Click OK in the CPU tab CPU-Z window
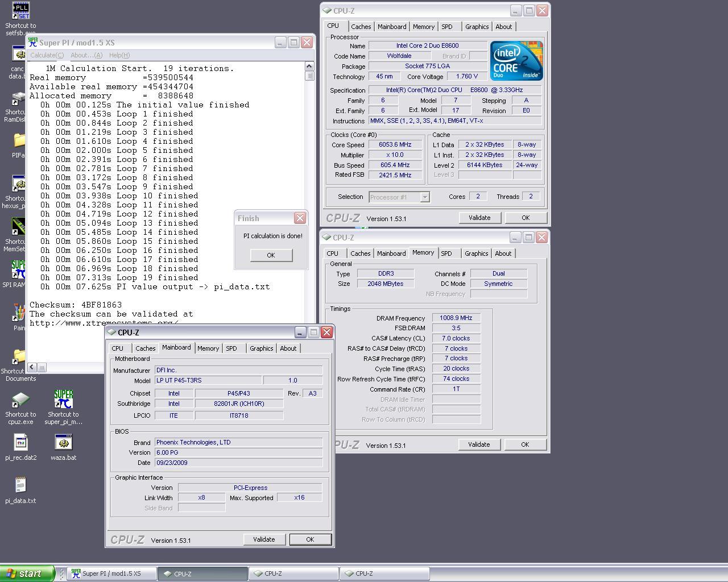Screen dimensions: 728x582 (526, 218)
